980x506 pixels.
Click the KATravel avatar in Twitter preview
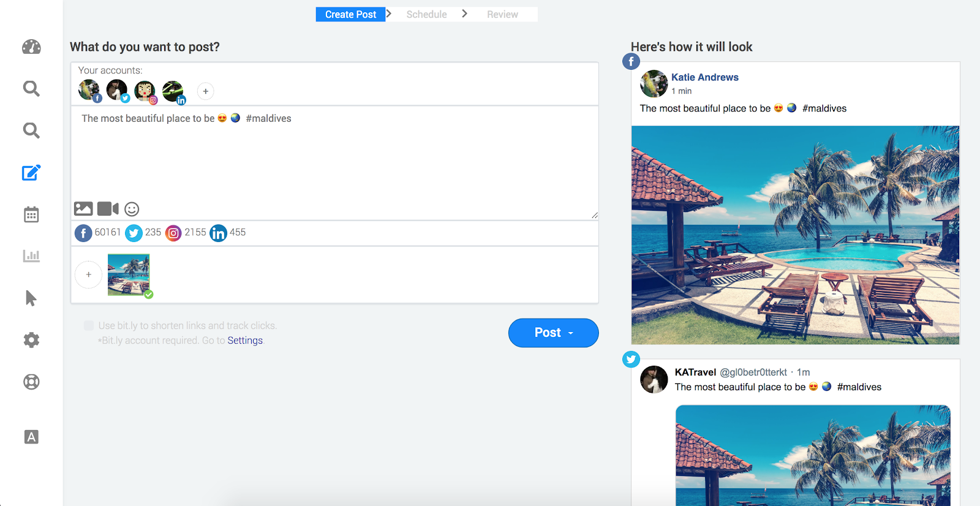[x=654, y=379]
